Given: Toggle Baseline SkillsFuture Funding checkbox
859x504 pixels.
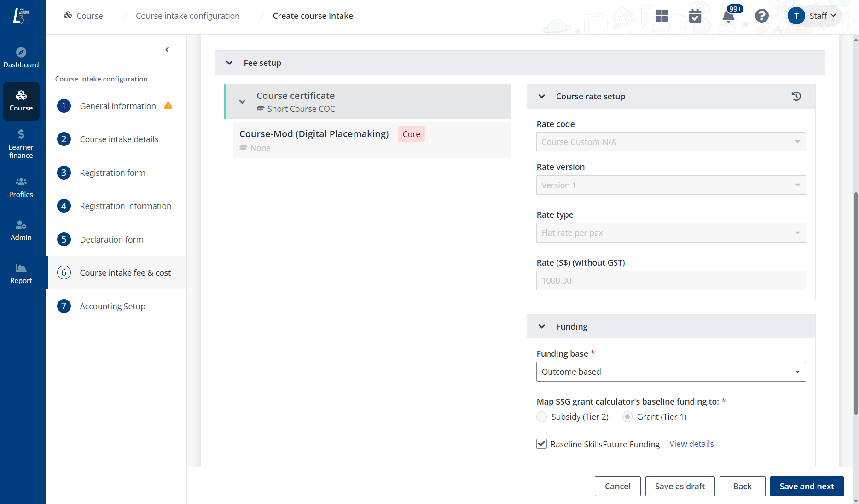Looking at the screenshot, I should pyautogui.click(x=542, y=444).
